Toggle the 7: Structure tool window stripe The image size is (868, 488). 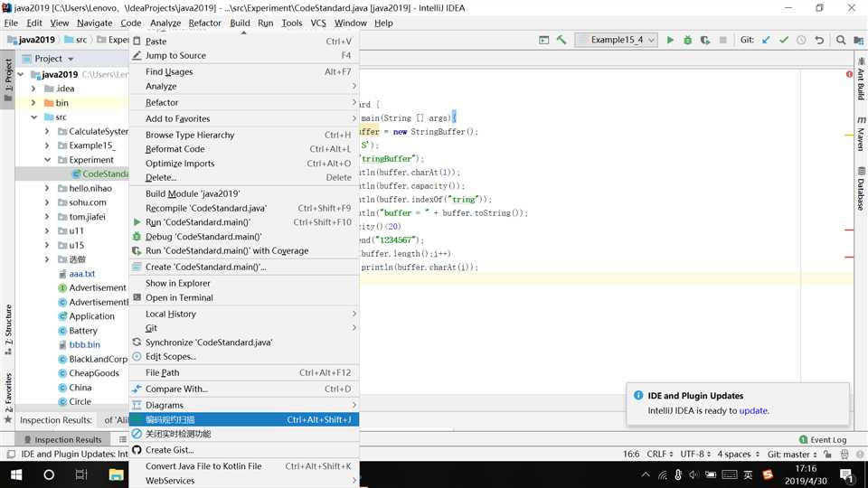tap(8, 330)
